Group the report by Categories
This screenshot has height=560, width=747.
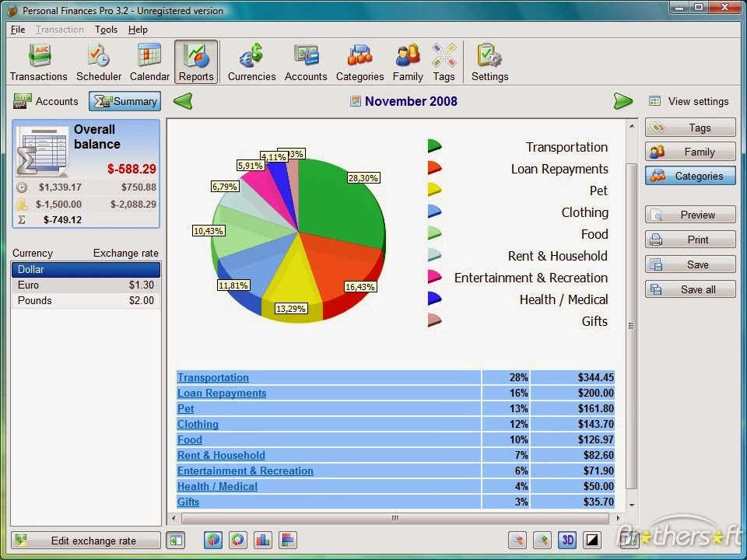click(690, 176)
